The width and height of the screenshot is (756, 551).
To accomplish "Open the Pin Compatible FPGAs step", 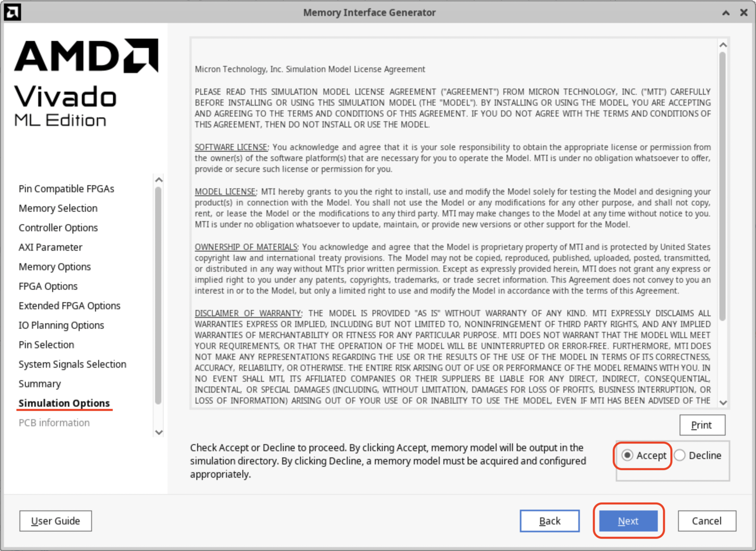I will [x=66, y=189].
